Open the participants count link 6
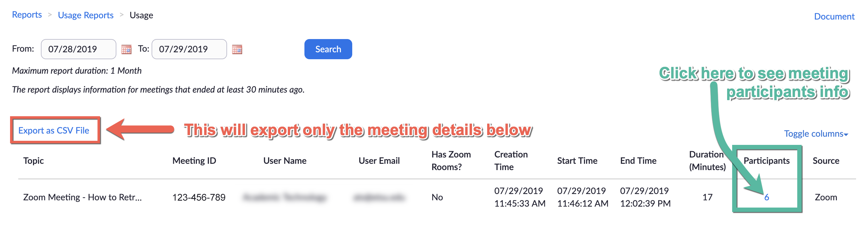The image size is (868, 240). pyautogui.click(x=767, y=197)
